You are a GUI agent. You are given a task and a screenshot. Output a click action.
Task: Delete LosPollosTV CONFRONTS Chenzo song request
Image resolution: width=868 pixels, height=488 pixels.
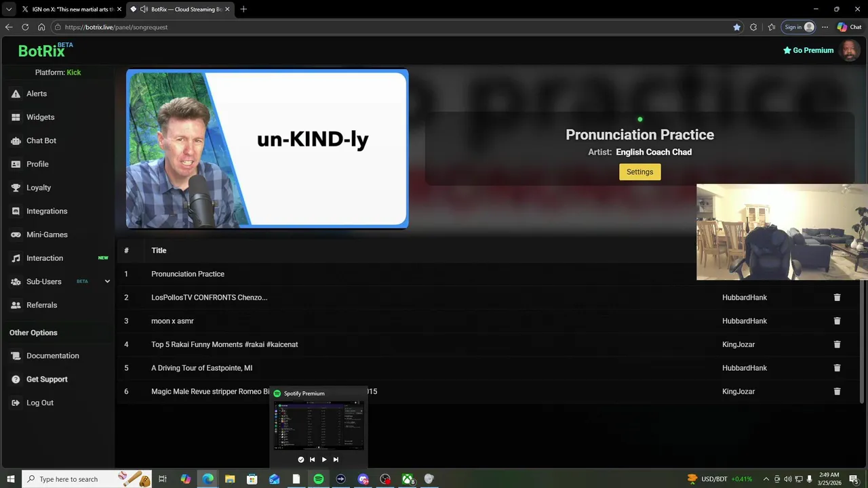[837, 298]
